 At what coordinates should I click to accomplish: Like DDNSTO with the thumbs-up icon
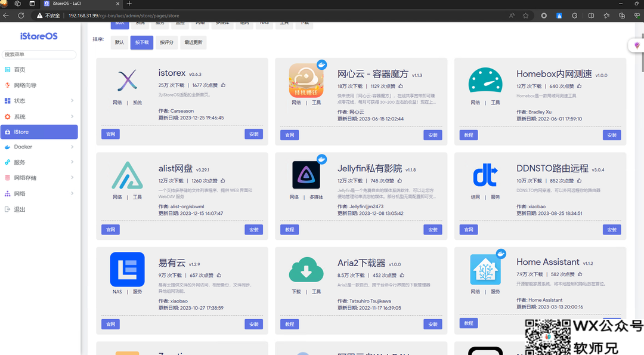579,181
